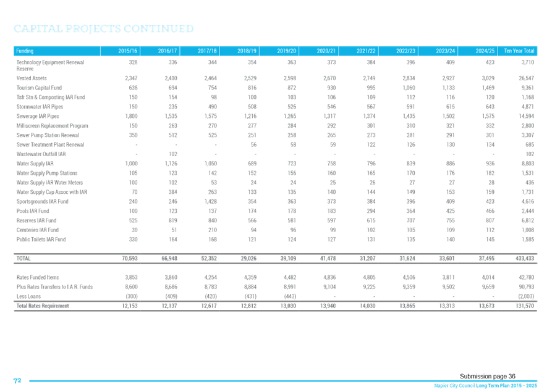
Task: Click Sewerage IAR Pipes total 14,594
Action: coord(527,116)
